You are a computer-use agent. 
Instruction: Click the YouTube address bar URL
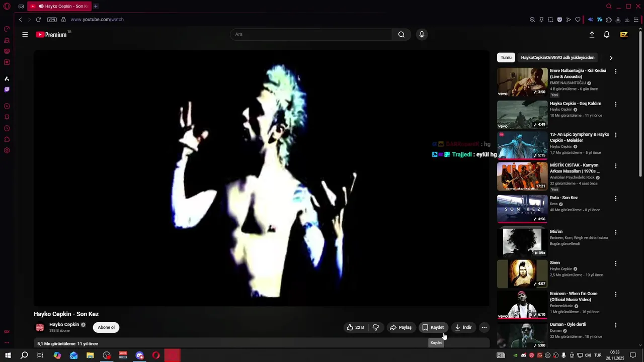point(97,20)
